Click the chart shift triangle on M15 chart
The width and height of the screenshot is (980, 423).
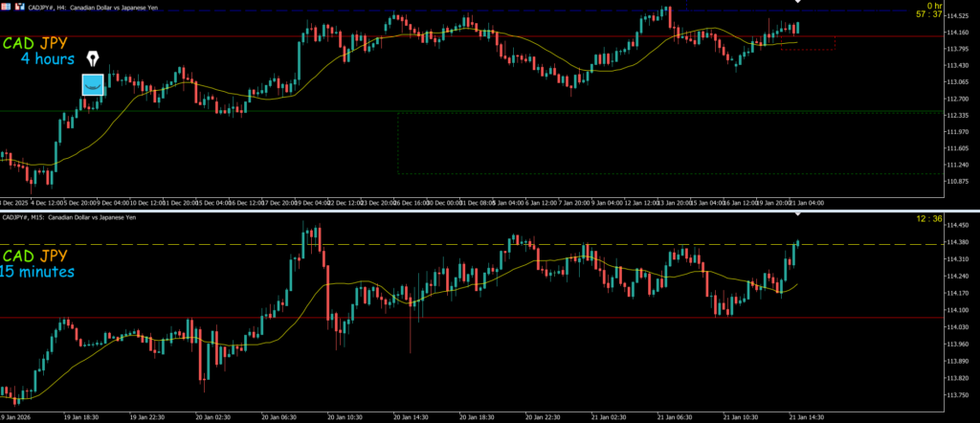(x=798, y=215)
